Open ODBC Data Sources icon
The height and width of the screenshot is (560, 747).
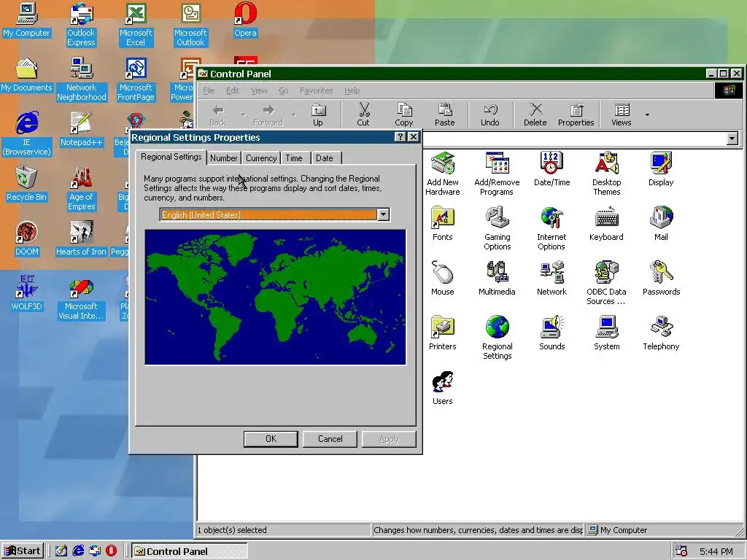tap(606, 283)
